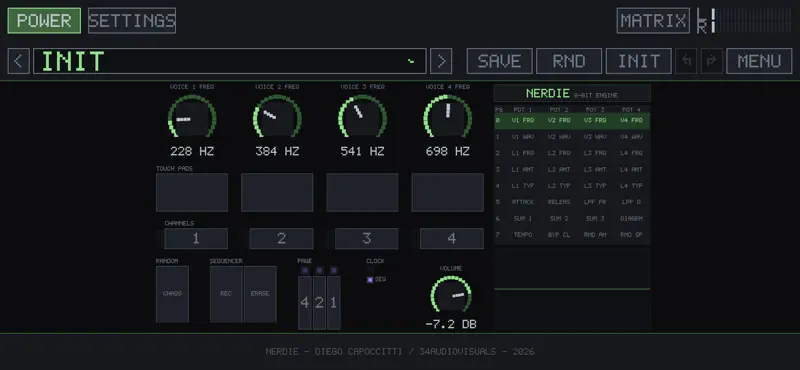Go to previous preset with left chevron
The image size is (800, 370).
coord(18,61)
